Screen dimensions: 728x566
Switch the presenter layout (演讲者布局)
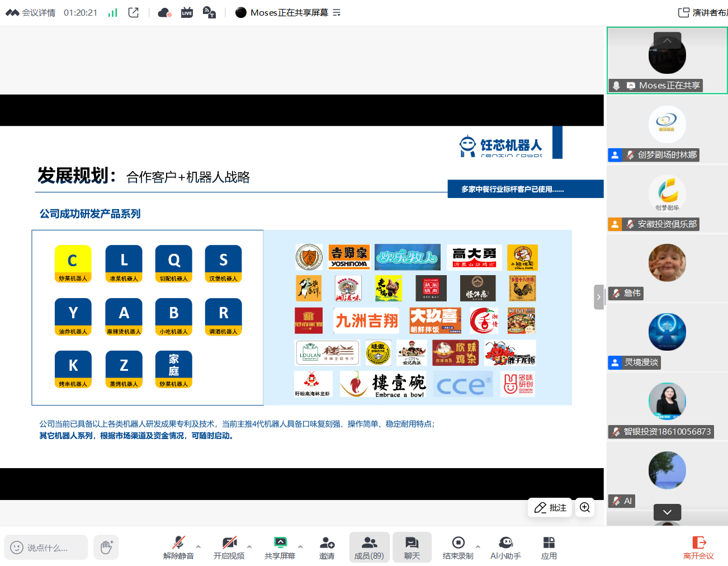pos(703,12)
